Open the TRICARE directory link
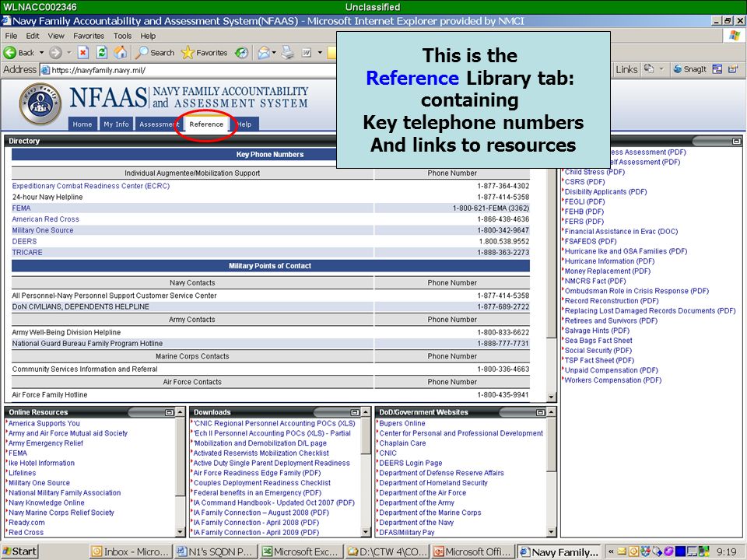Image resolution: width=747 pixels, height=560 pixels. (x=27, y=252)
